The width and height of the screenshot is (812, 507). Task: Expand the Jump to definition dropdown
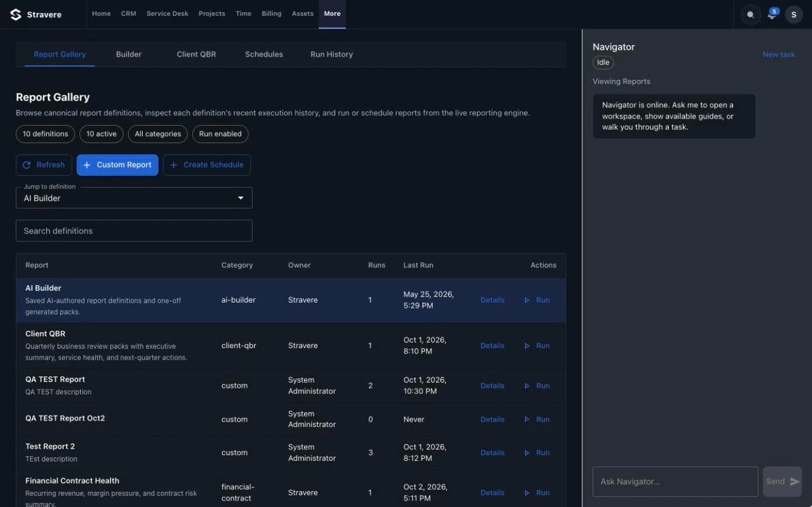[134, 198]
